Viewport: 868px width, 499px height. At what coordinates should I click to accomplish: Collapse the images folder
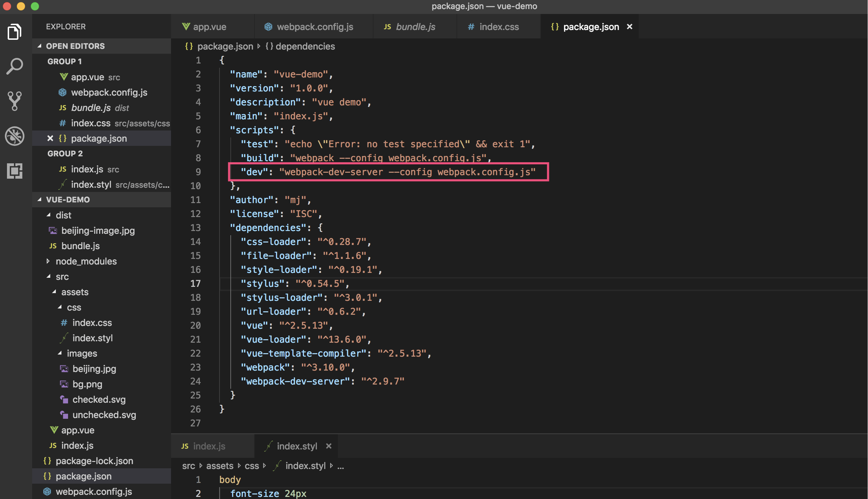[102, 353]
